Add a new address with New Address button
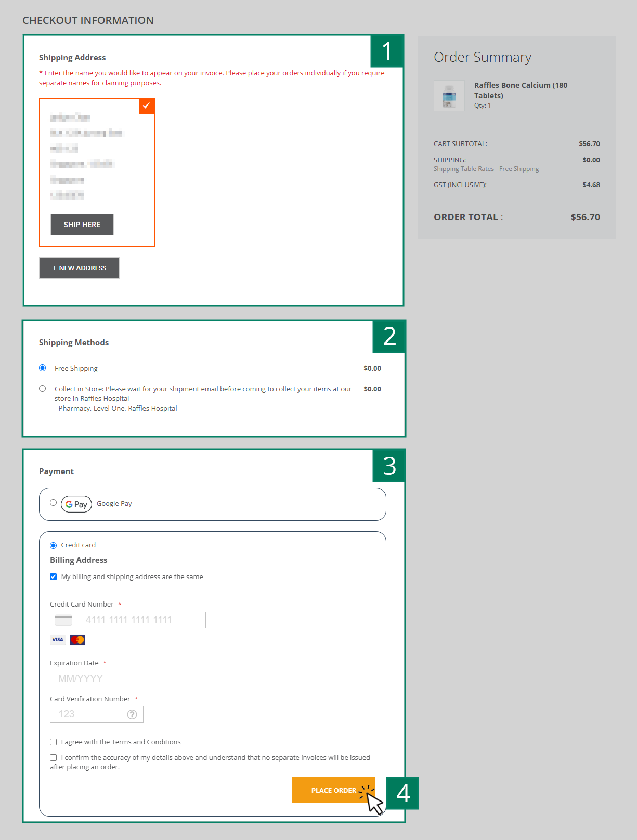 (x=79, y=268)
